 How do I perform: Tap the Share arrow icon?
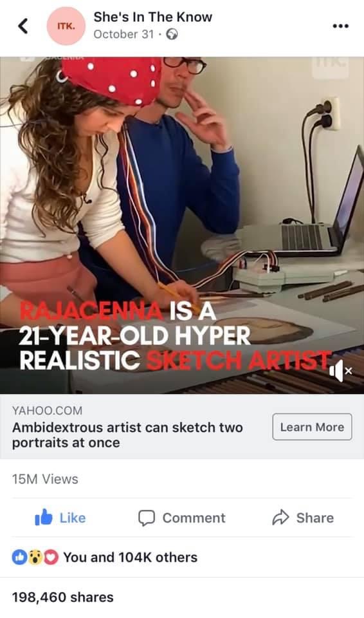(x=280, y=518)
